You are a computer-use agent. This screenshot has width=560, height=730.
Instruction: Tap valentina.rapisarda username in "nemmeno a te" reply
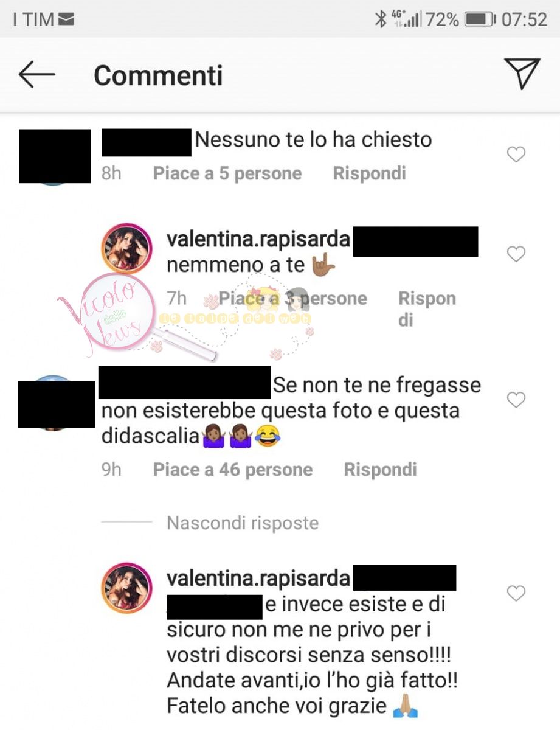(258, 239)
